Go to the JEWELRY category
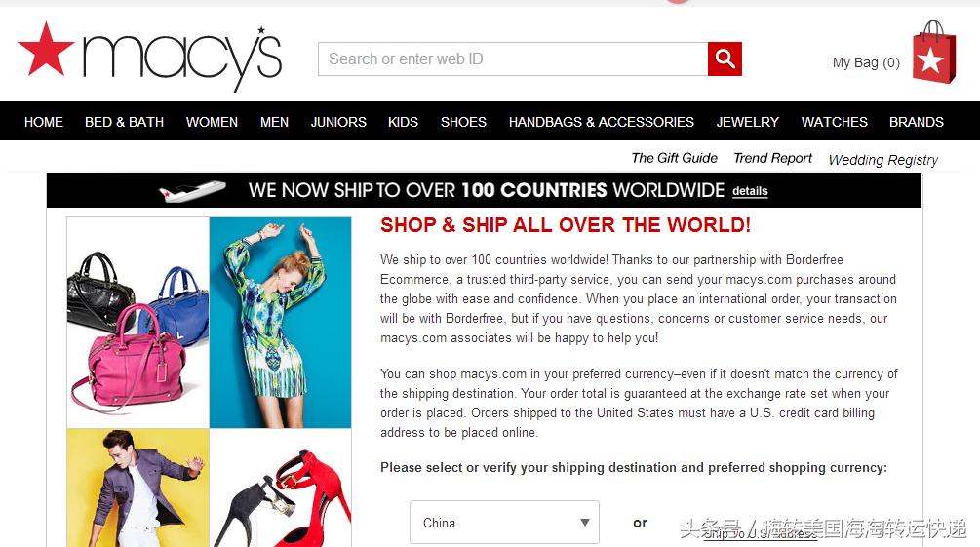This screenshot has height=547, width=980. click(x=748, y=122)
